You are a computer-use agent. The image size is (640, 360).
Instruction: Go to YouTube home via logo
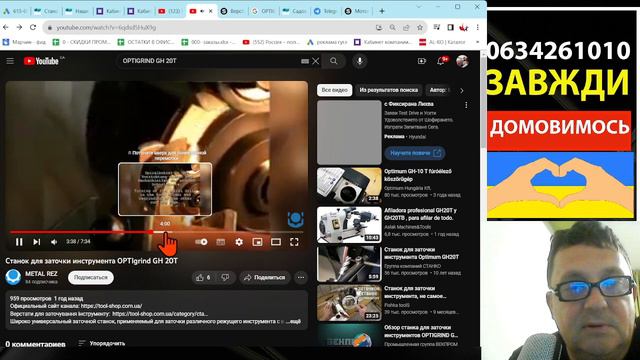pyautogui.click(x=41, y=61)
